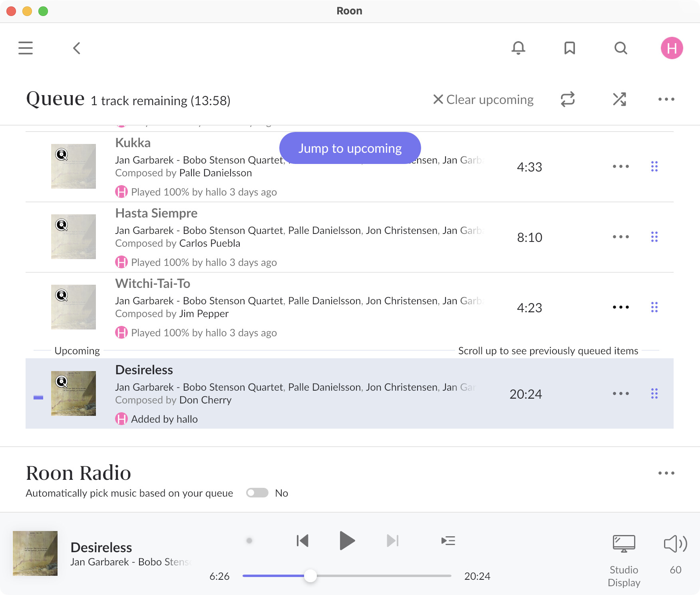The width and height of the screenshot is (700, 595).
Task: Click the Desireless queue duration 20:24
Action: pos(526,394)
